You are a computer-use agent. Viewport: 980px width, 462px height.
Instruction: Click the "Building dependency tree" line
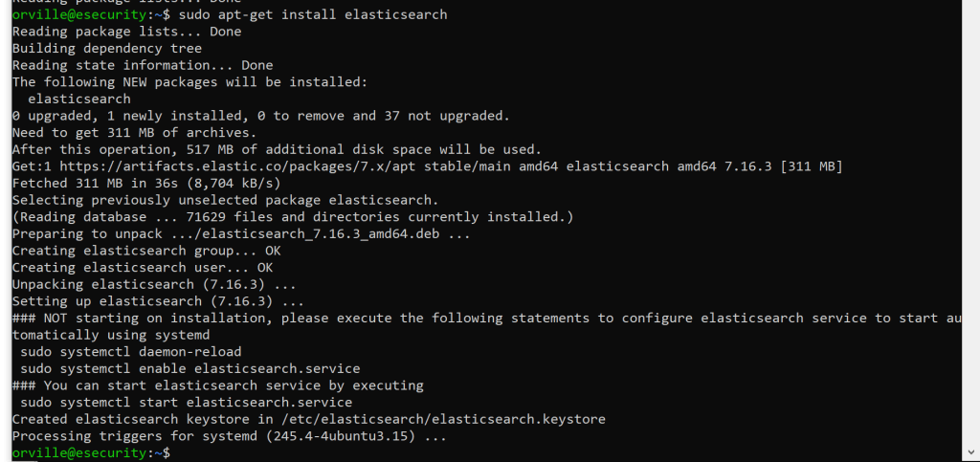coord(106,48)
